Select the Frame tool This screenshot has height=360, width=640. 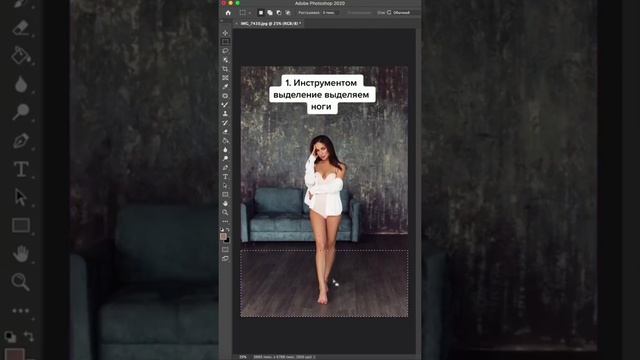[225, 78]
